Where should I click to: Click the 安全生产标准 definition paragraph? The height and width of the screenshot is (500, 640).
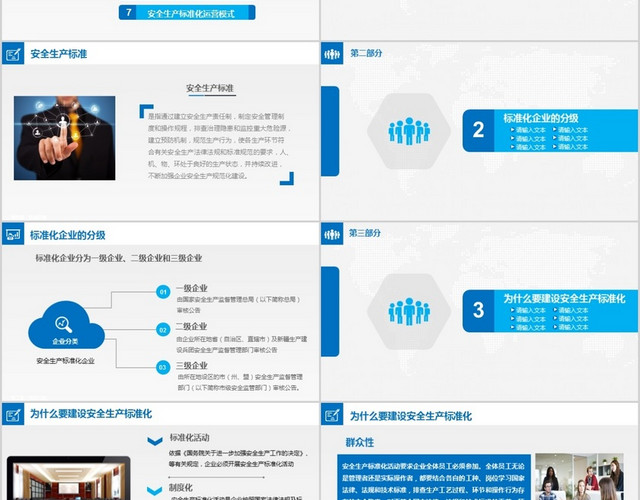(x=219, y=146)
